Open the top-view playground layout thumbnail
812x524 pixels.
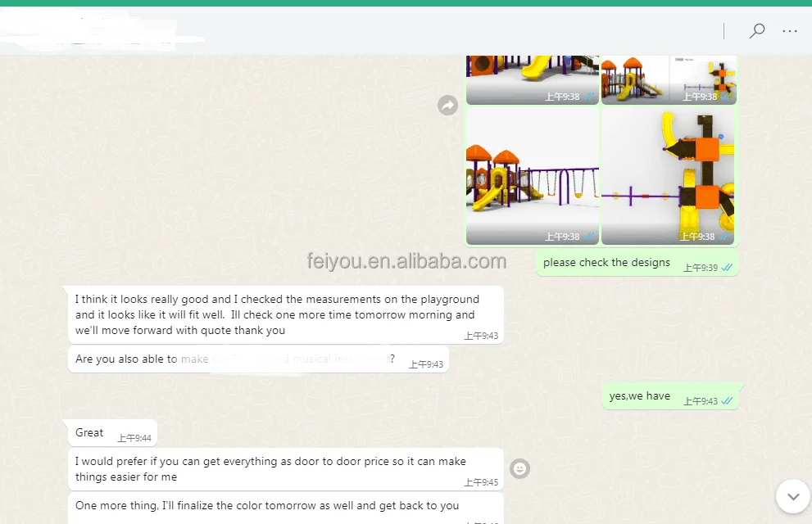pyautogui.click(x=668, y=176)
